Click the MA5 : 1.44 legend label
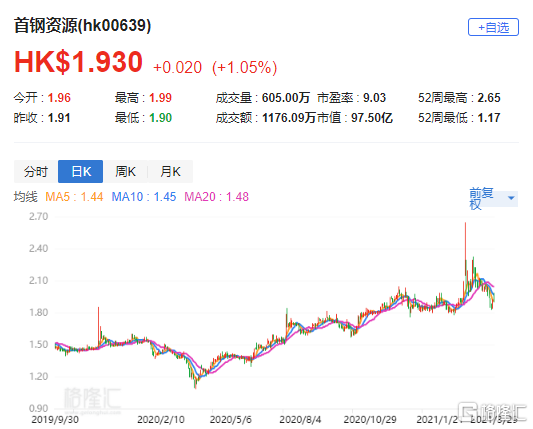The width and height of the screenshot is (533, 429). point(74,197)
